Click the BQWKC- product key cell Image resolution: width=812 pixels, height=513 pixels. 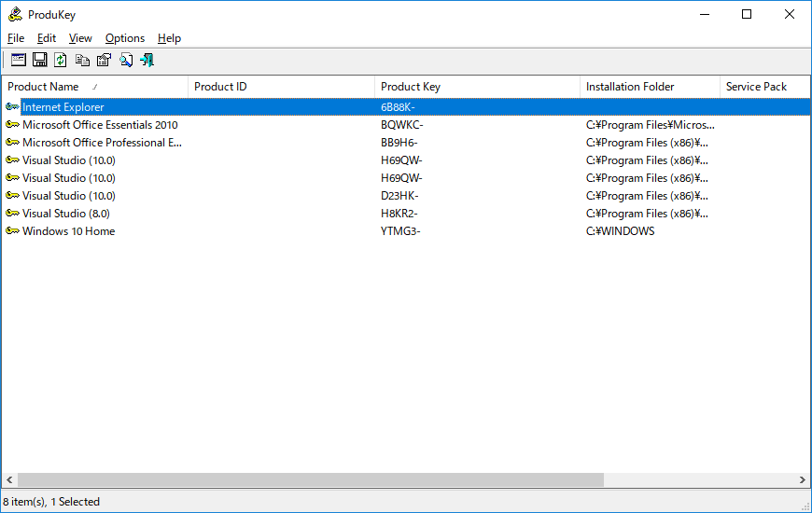pyautogui.click(x=402, y=125)
